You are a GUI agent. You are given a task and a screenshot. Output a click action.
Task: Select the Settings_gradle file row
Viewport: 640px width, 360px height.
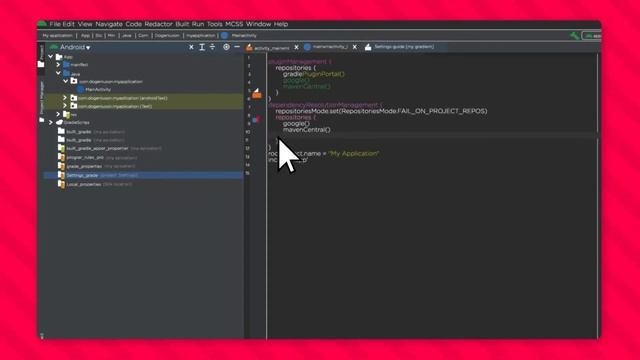click(x=144, y=175)
